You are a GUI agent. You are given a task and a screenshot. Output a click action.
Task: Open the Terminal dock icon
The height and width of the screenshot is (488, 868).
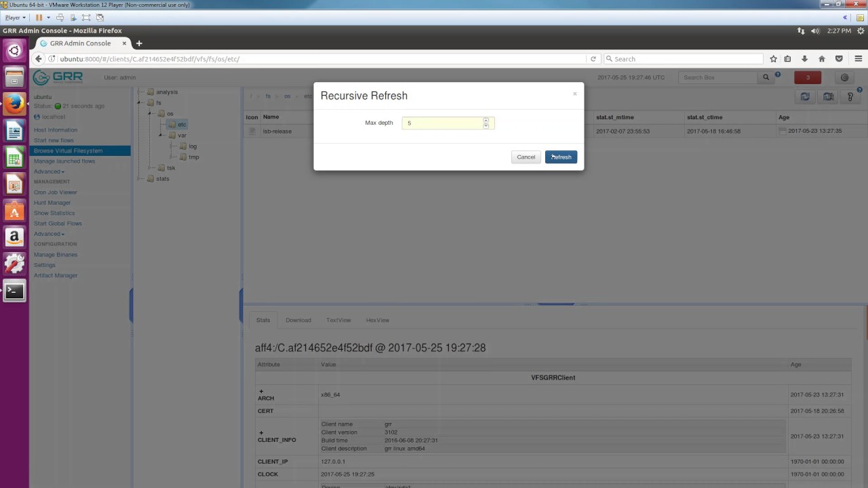tap(14, 291)
